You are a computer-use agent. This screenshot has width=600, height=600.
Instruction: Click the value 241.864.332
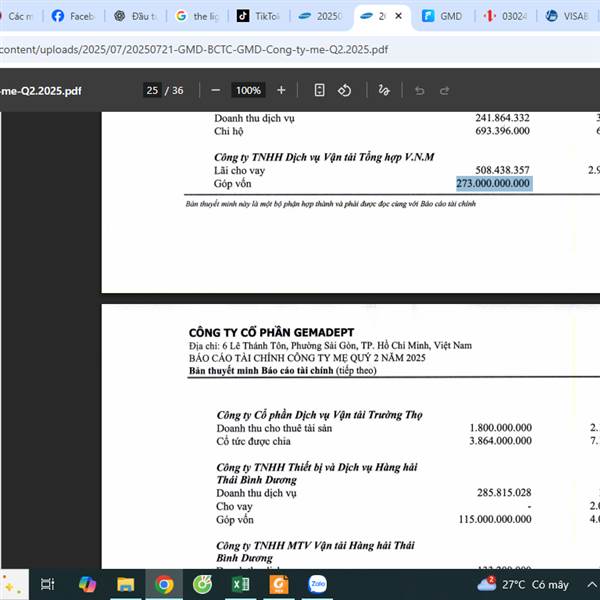pyautogui.click(x=502, y=118)
